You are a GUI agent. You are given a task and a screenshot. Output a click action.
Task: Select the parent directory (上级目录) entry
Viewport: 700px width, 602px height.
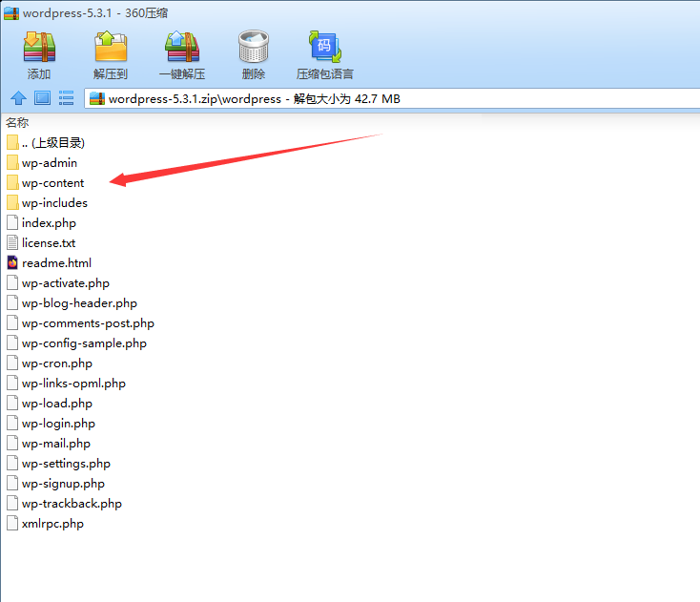(x=52, y=143)
